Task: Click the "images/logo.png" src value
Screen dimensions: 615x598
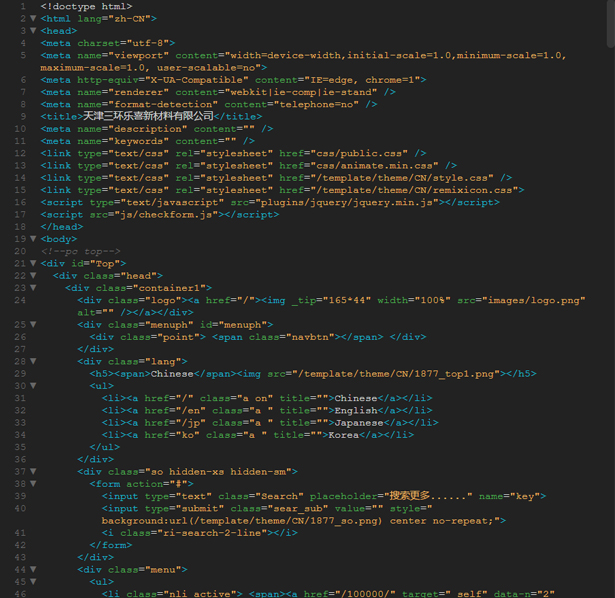Action: click(x=533, y=300)
